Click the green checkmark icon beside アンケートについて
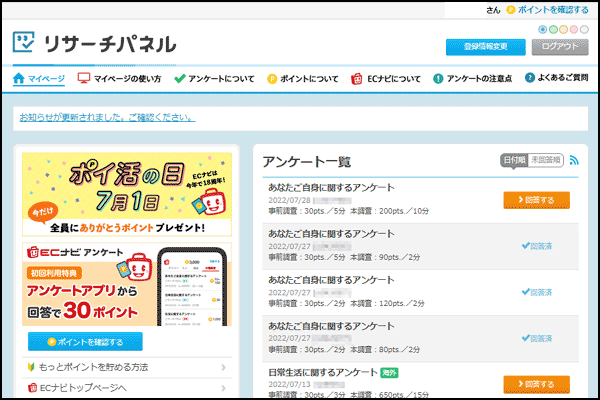The height and width of the screenshot is (400, 600). [179, 79]
